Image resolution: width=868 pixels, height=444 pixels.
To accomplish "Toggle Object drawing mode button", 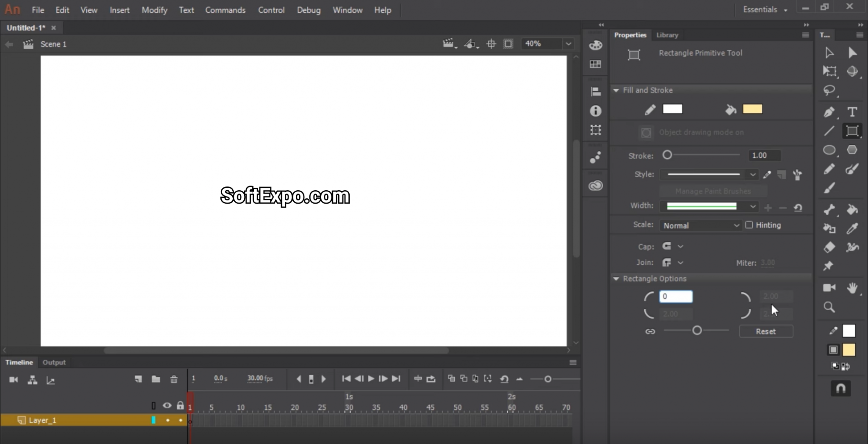I will (646, 133).
